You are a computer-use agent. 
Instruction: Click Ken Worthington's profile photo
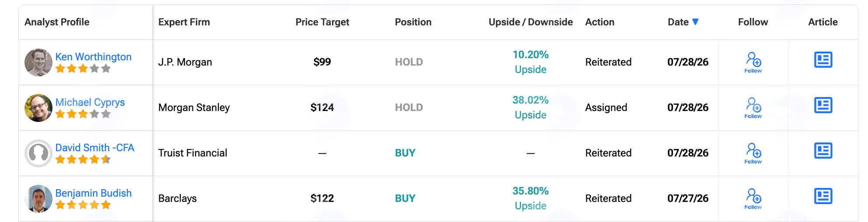(38, 62)
